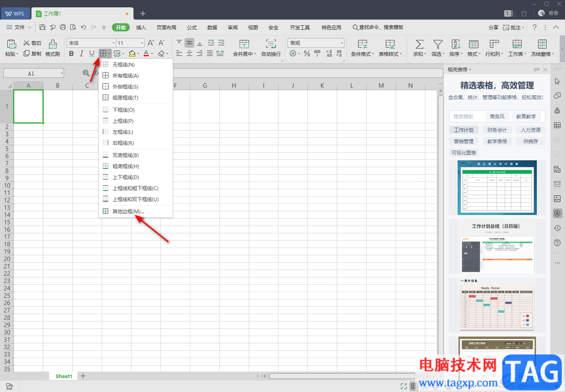Add a new sheet with plus button

click(83, 376)
